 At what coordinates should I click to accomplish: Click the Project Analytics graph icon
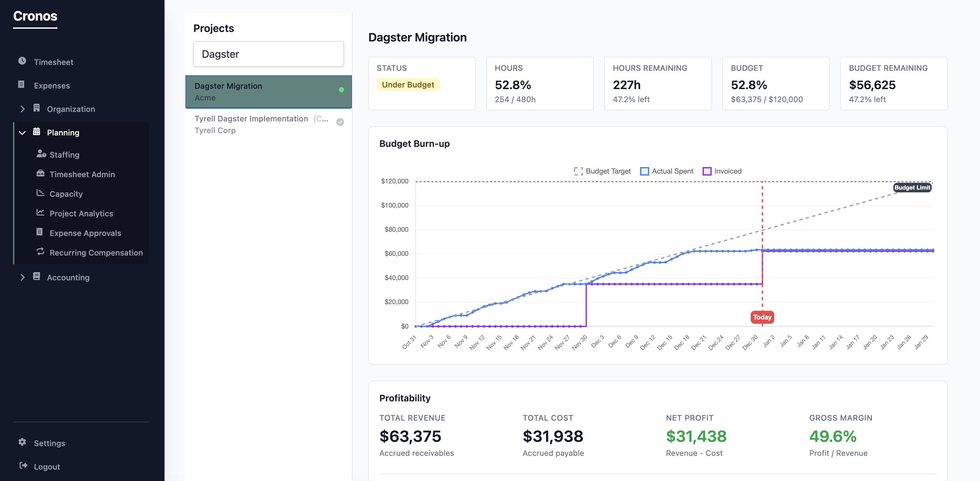click(x=41, y=213)
